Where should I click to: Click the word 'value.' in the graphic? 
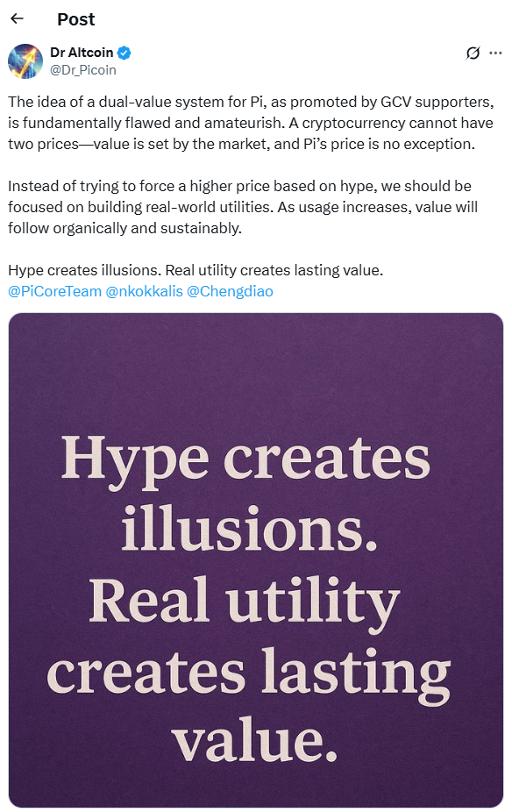point(255,739)
